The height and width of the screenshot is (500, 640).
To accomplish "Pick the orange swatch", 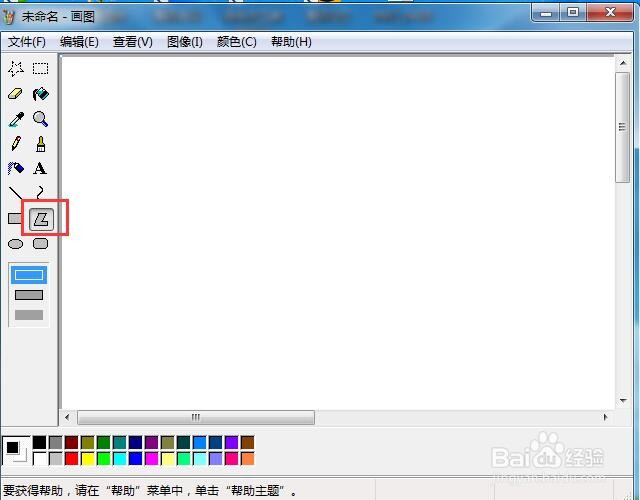I will (x=247, y=458).
